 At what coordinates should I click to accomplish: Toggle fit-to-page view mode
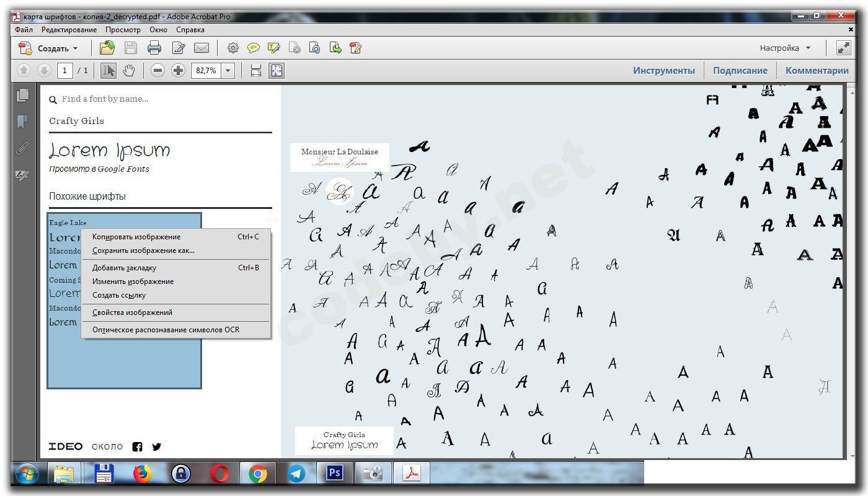click(277, 71)
